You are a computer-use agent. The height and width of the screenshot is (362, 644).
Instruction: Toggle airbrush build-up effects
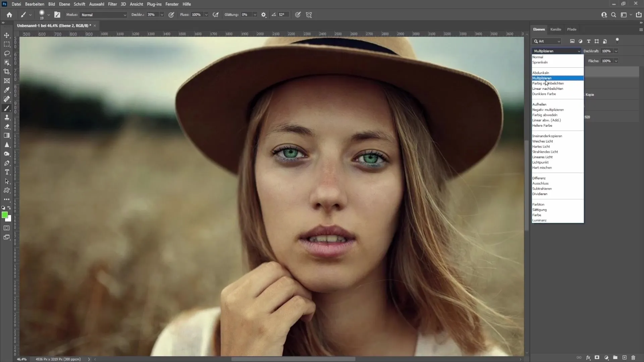[216, 15]
